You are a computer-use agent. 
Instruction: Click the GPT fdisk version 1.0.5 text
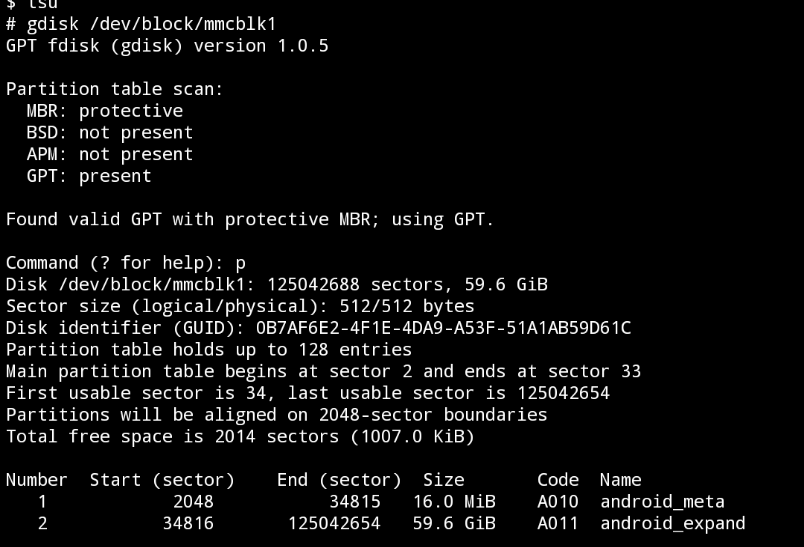167,46
